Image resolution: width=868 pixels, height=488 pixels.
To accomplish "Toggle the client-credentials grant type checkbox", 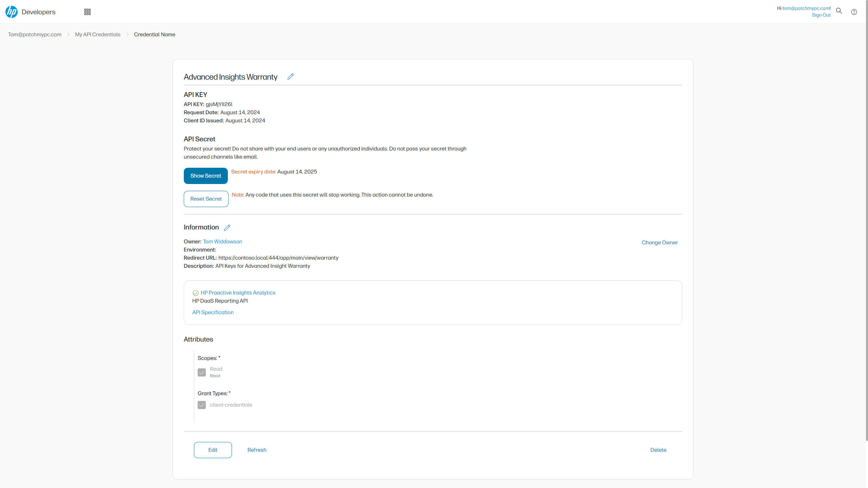I will pyautogui.click(x=202, y=405).
